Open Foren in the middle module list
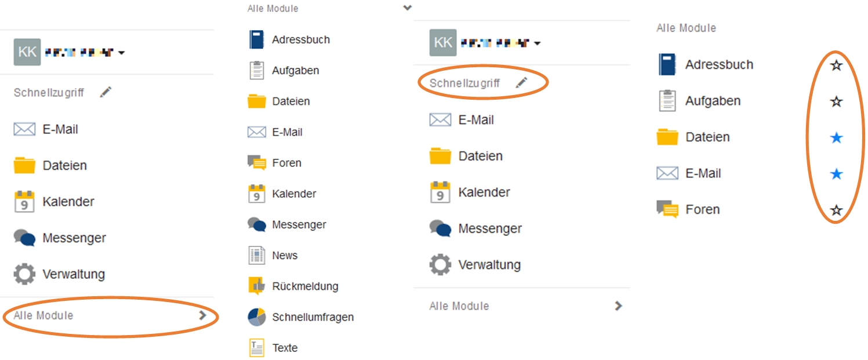This screenshot has height=360, width=868. point(274,163)
